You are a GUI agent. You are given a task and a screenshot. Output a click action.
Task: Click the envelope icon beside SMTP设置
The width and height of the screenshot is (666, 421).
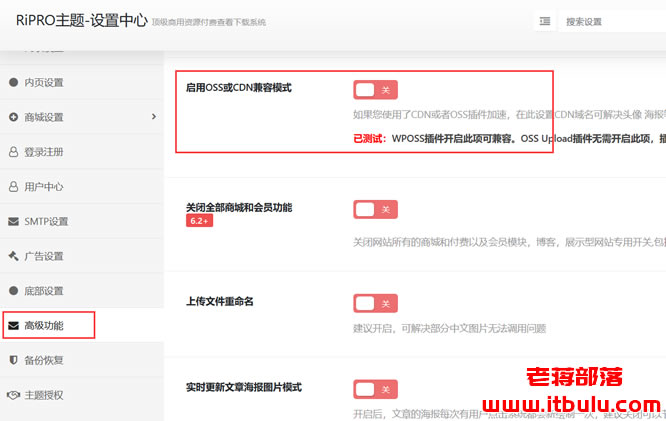point(14,221)
